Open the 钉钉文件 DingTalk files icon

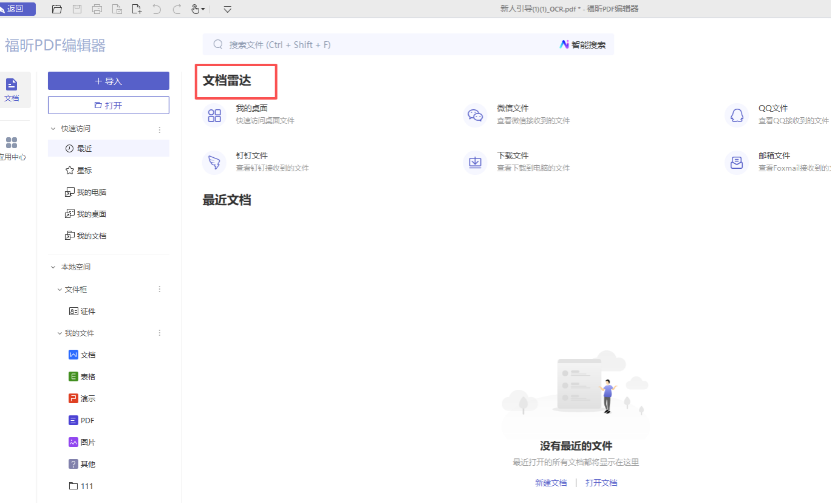click(x=214, y=162)
